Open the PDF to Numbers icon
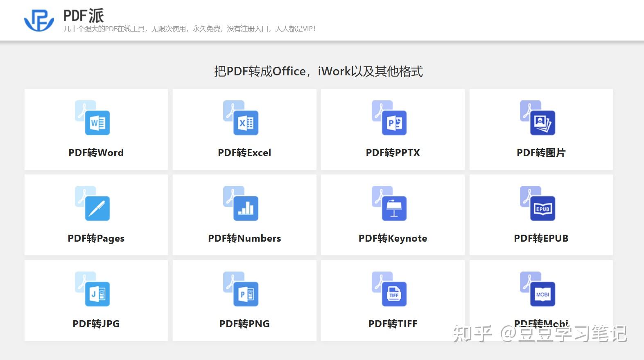This screenshot has width=644, height=360. (241, 203)
